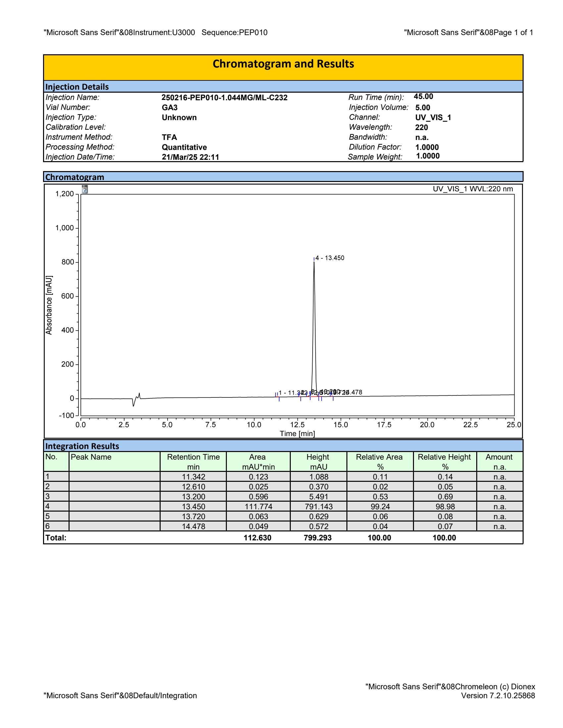Click the 'Absorbance [mAU]' y-axis title
Screen dimensions: 563x728
point(49,305)
